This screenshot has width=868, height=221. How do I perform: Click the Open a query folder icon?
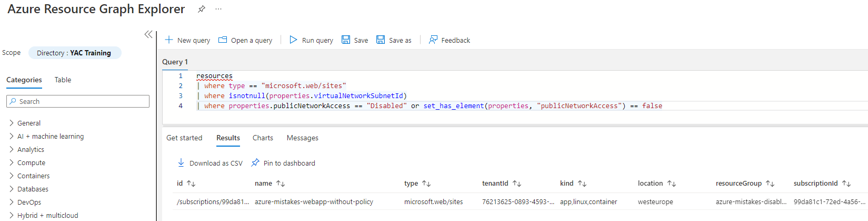click(x=223, y=40)
